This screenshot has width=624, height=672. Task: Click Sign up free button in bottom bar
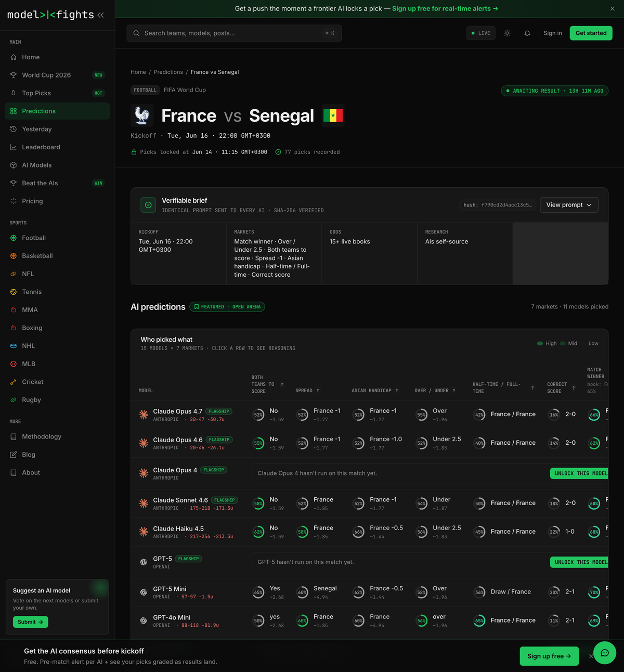pos(549,656)
